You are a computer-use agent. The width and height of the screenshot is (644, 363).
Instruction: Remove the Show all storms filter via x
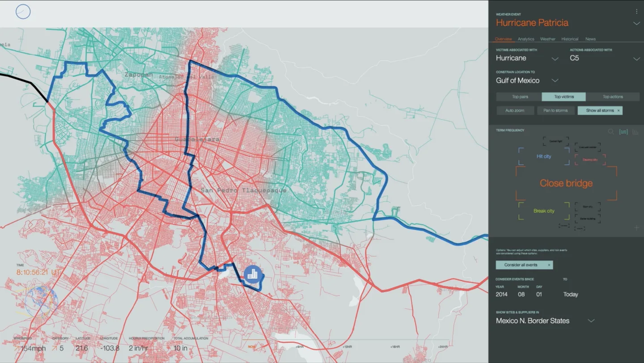pyautogui.click(x=619, y=110)
